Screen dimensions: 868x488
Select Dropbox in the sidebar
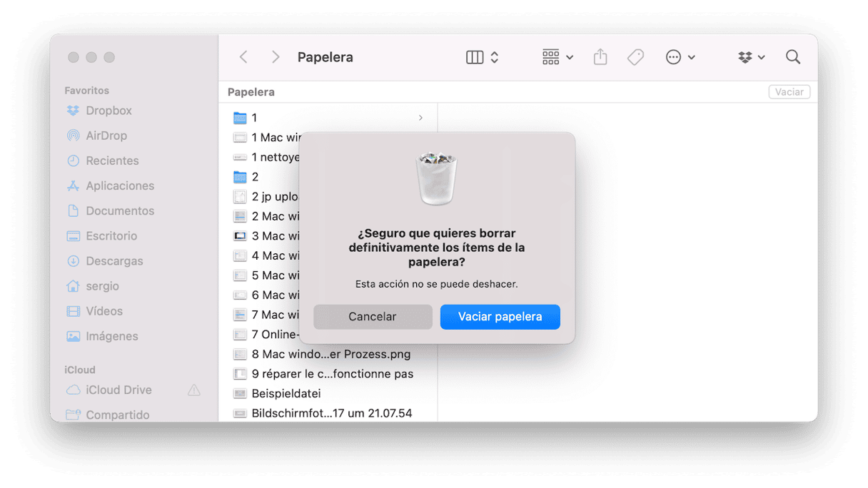pos(108,111)
